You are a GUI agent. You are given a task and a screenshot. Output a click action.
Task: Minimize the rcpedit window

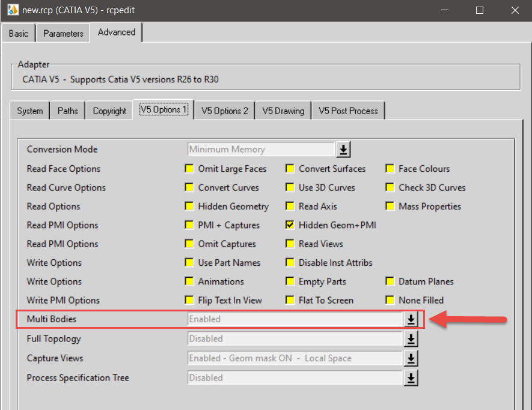tap(445, 10)
